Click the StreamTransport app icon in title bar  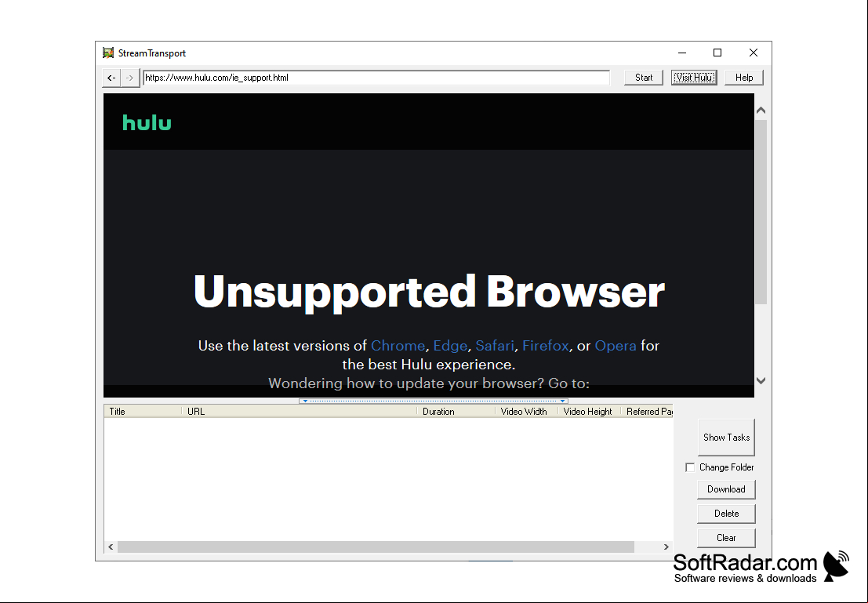(108, 53)
